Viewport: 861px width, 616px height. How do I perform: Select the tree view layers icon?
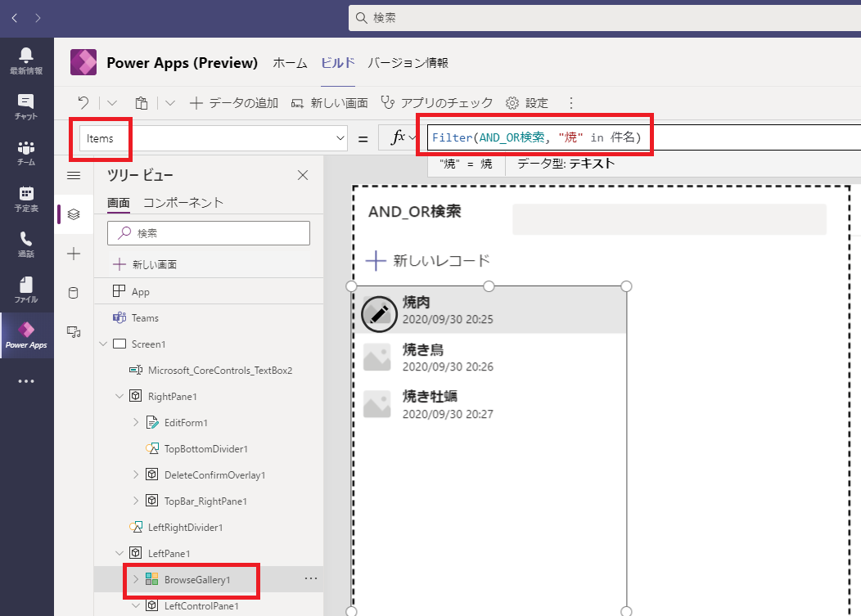tap(74, 214)
